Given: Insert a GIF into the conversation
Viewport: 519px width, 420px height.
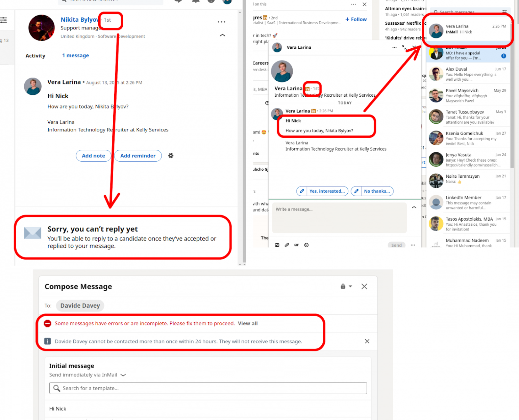Looking at the screenshot, I should pyautogui.click(x=296, y=245).
